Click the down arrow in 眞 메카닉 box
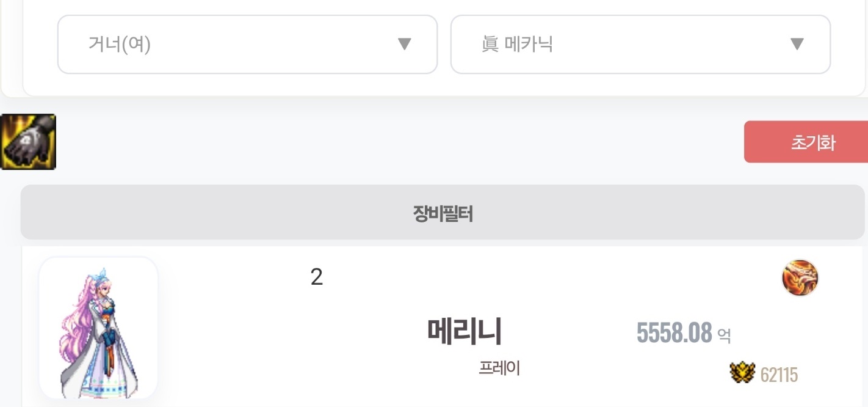The image size is (868, 407). 797,44
